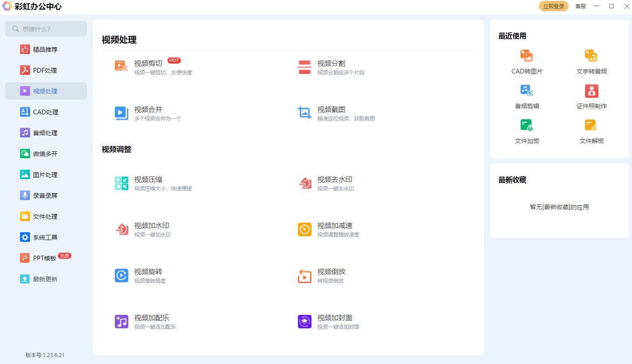Screen dimensions: 632x364
Task: Open the 视频压缩 compress icon
Action: [121, 183]
